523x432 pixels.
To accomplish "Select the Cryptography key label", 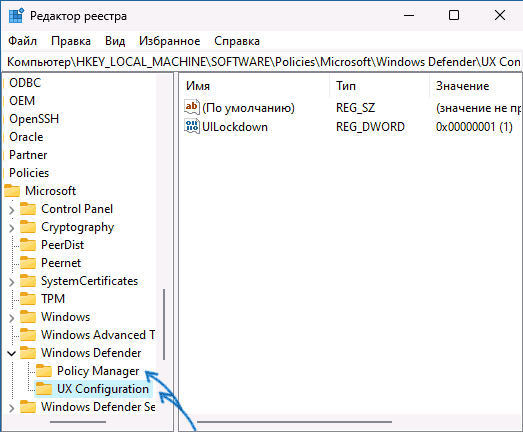I will 78,227.
